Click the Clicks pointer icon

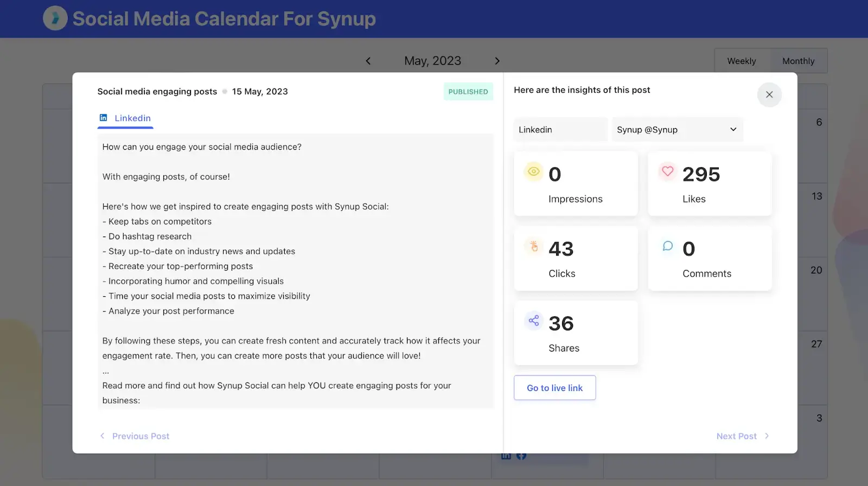[534, 246]
